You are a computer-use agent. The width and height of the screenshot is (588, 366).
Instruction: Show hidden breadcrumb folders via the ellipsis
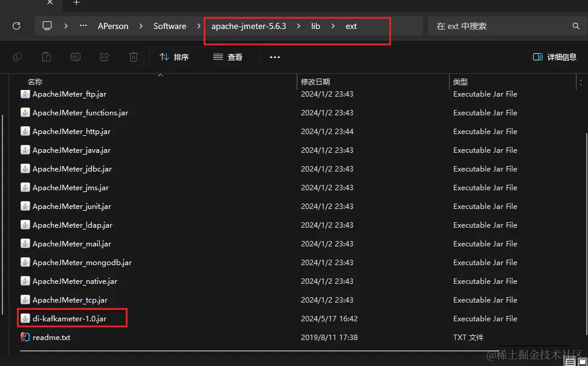coord(83,25)
